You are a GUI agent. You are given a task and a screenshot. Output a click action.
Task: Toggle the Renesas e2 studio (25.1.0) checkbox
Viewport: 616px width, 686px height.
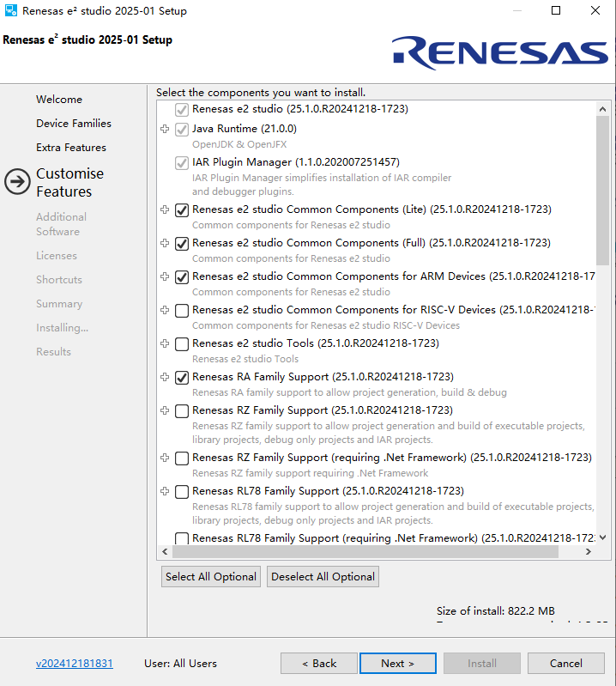182,109
